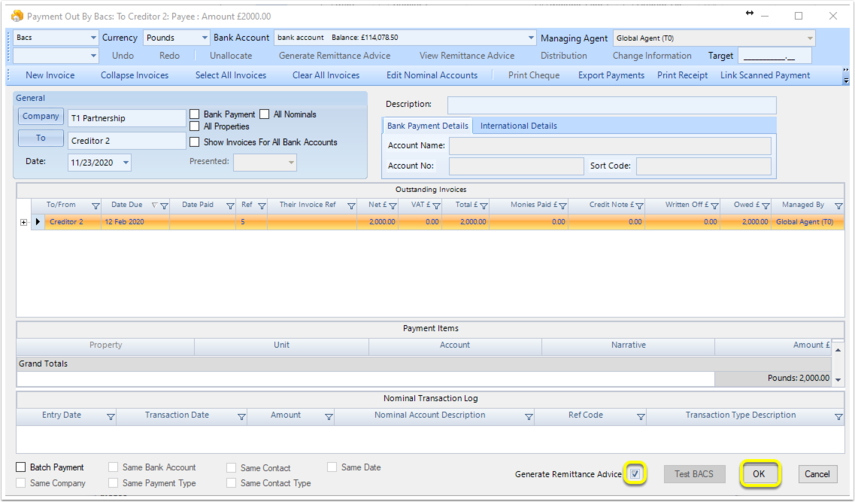The width and height of the screenshot is (855, 502).
Task: Click Edit Nominal Accounts
Action: [432, 75]
